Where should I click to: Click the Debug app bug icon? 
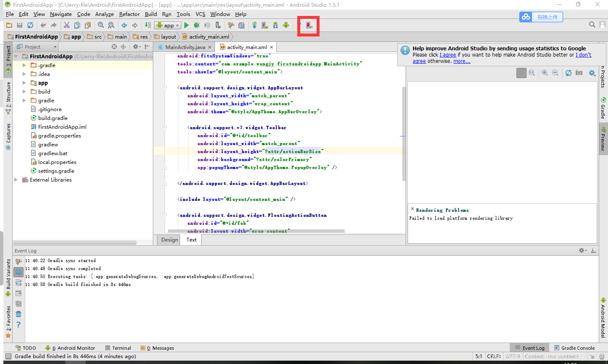197,25
